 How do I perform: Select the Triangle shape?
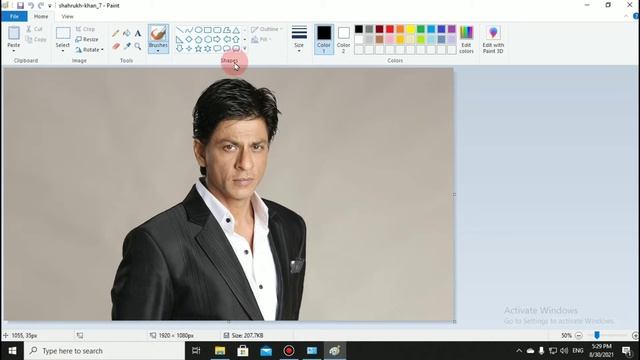[x=236, y=30]
